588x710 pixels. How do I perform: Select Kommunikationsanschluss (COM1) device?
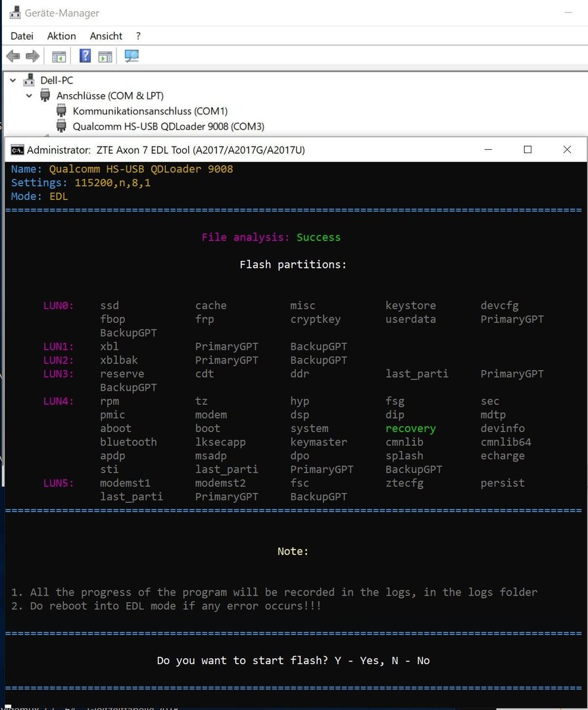coord(150,111)
